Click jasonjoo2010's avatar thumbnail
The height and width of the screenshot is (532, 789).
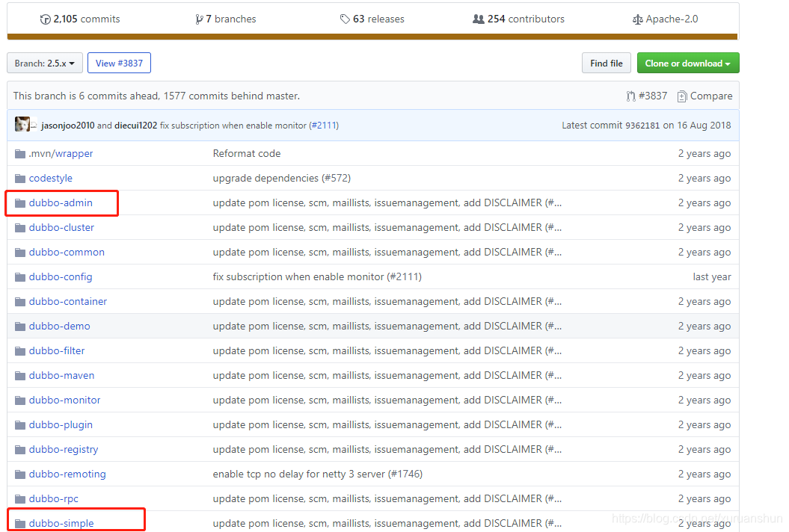(22, 124)
